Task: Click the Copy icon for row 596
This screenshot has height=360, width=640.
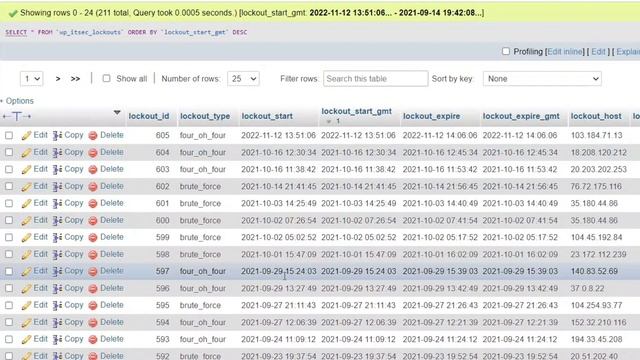Action: tap(57, 289)
